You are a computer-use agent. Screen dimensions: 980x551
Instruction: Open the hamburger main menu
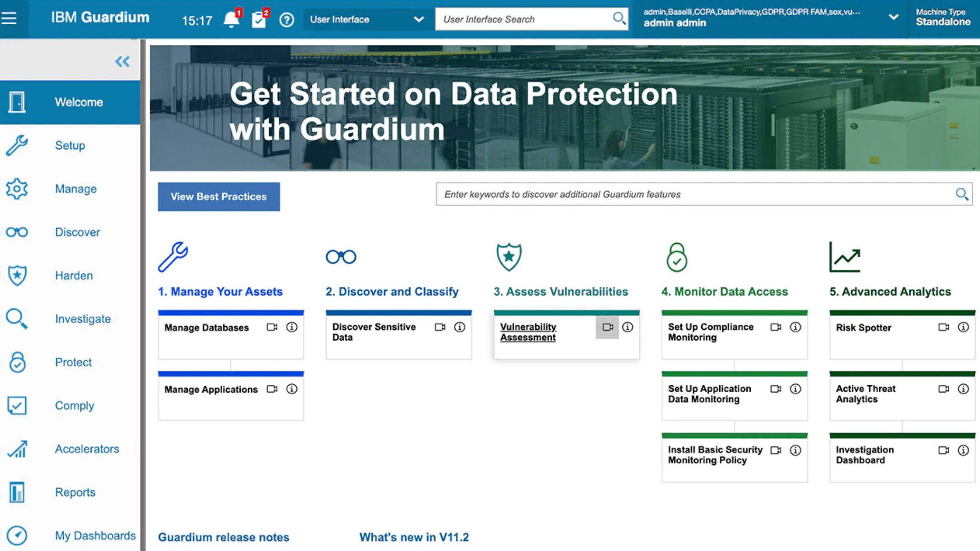click(9, 18)
